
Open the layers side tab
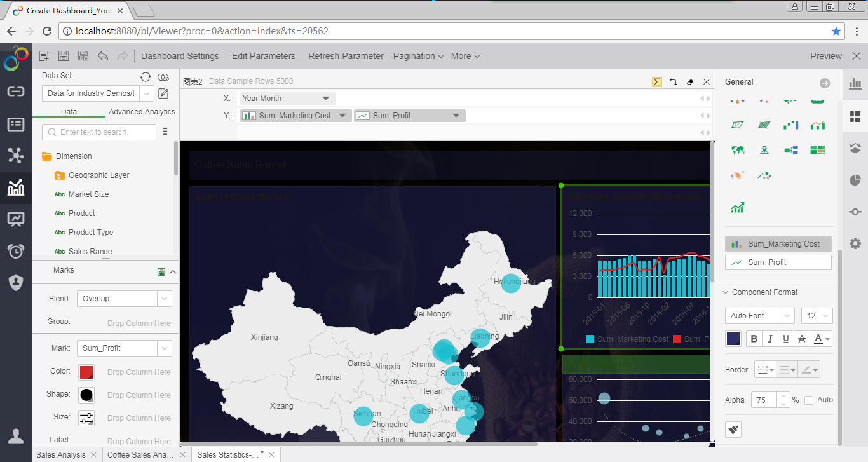tap(855, 148)
